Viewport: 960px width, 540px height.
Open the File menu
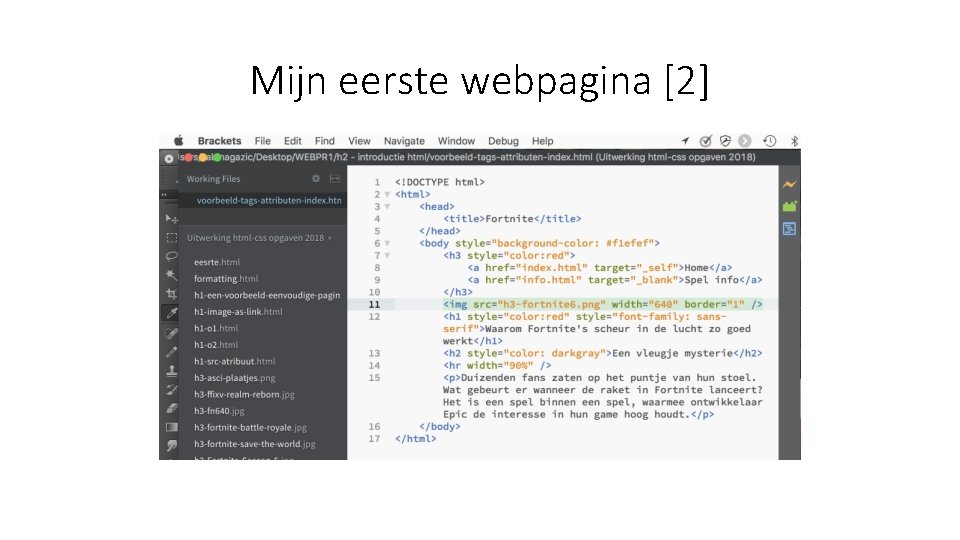pyautogui.click(x=263, y=141)
